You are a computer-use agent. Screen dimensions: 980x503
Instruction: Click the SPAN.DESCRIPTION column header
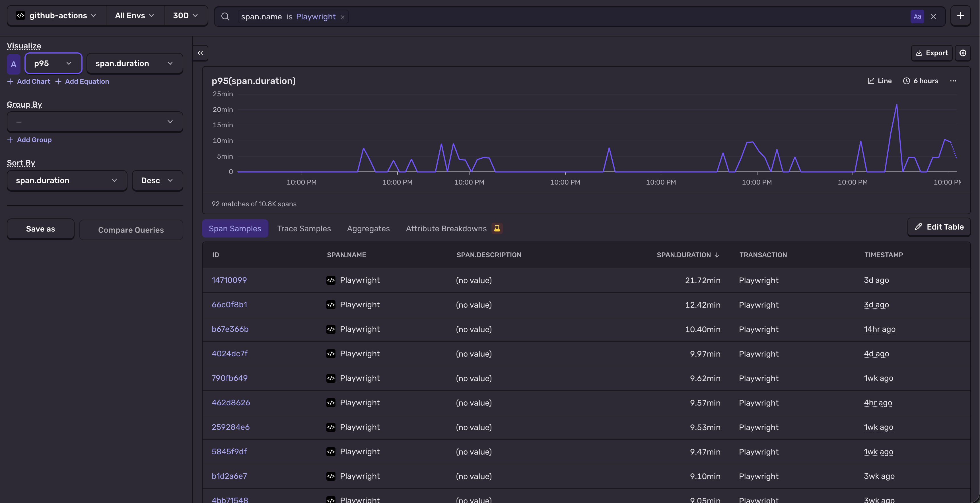(489, 255)
